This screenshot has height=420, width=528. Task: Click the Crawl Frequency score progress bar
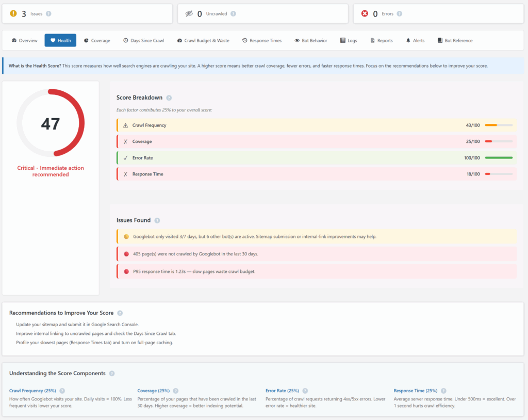pos(499,125)
